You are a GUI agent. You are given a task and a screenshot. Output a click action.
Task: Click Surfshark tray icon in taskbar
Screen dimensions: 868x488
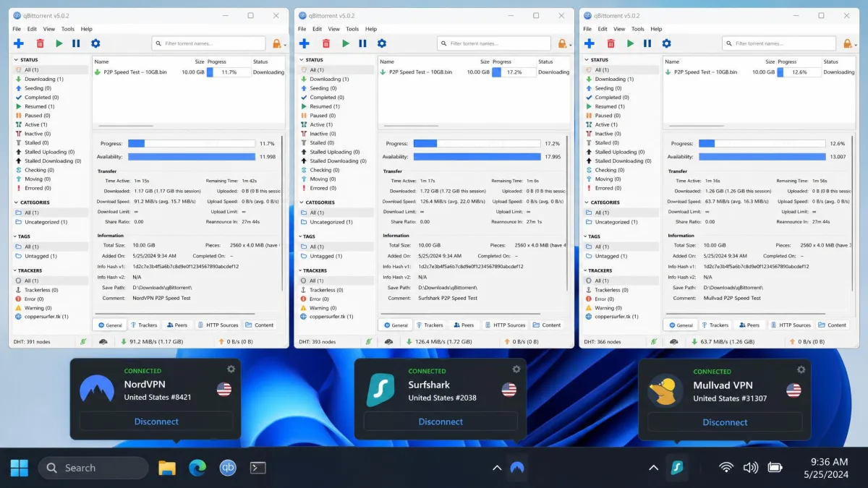pyautogui.click(x=677, y=467)
